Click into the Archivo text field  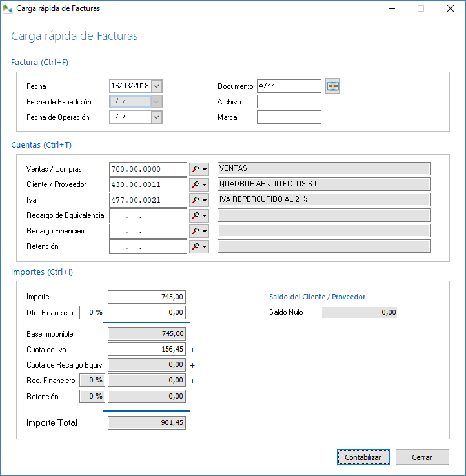coord(289,102)
